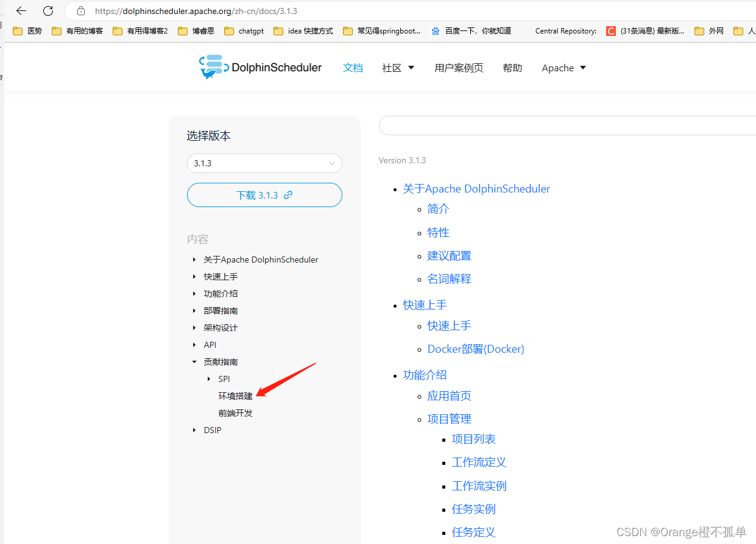Reload the page with the refresh icon
This screenshot has width=756, height=544.
coord(48,11)
